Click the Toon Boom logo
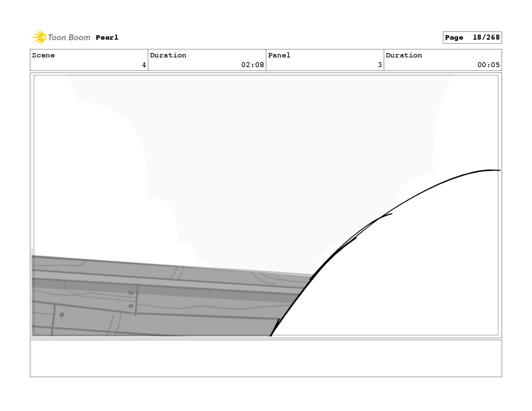Image resolution: width=532 pixels, height=411 pixels. 61,37
